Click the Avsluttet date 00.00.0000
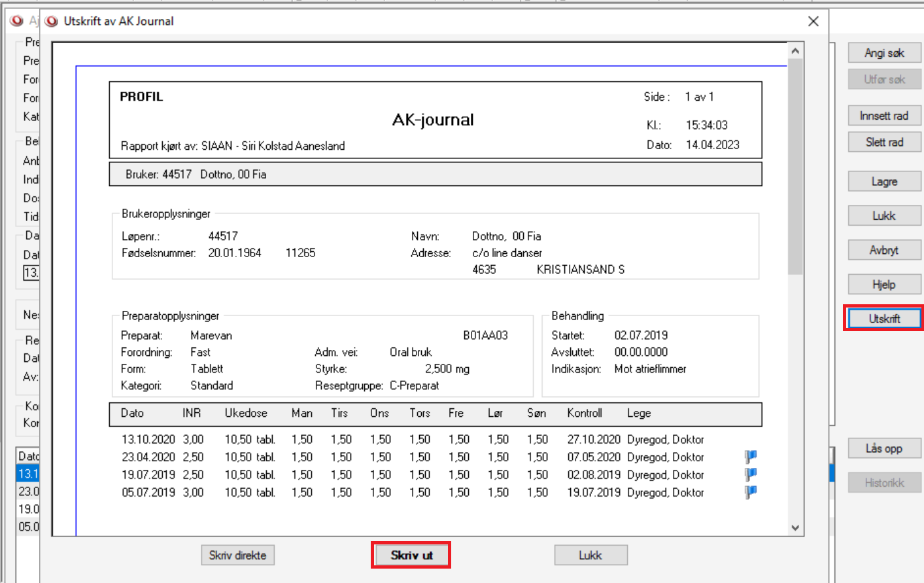 [x=641, y=352]
